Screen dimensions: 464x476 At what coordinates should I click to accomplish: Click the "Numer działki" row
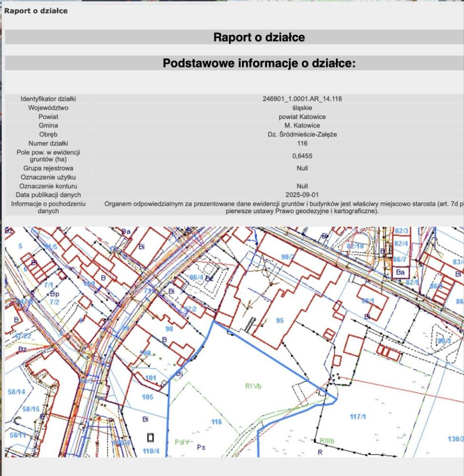pyautogui.click(x=48, y=143)
